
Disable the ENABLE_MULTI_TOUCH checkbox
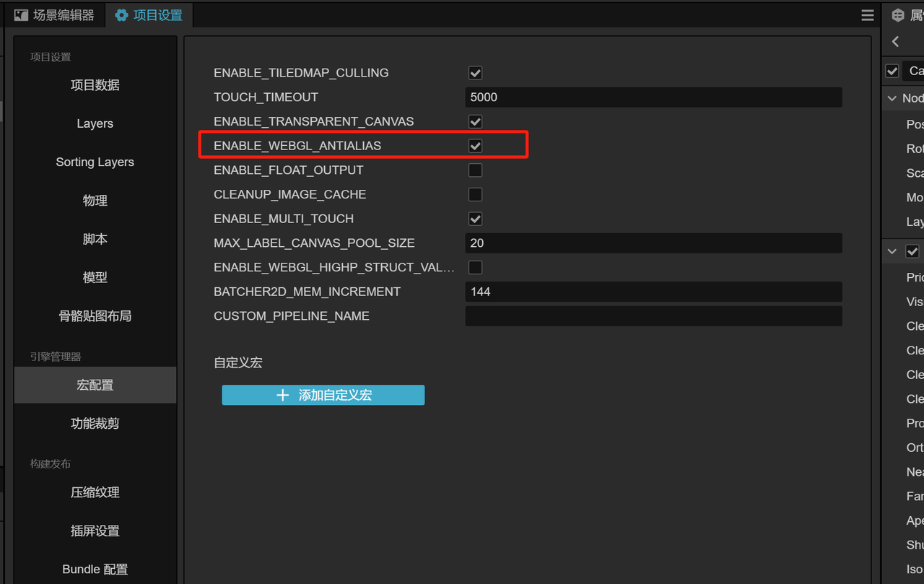(x=475, y=219)
